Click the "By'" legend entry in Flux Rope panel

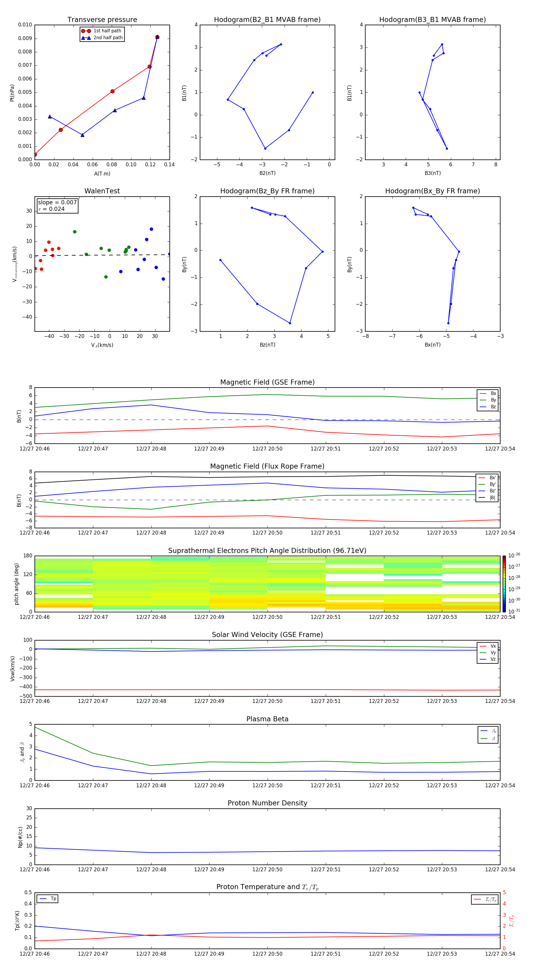pos(487,484)
